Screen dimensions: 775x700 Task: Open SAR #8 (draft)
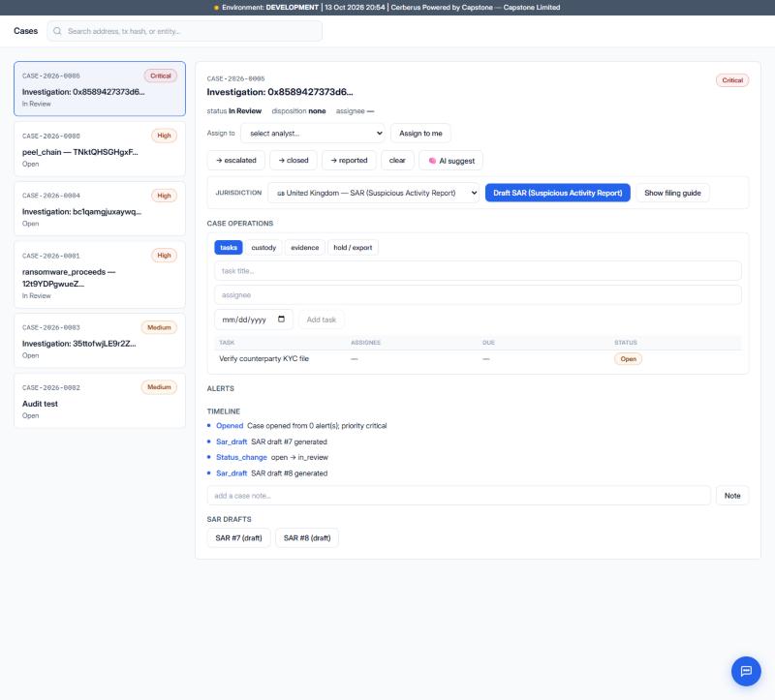(307, 538)
